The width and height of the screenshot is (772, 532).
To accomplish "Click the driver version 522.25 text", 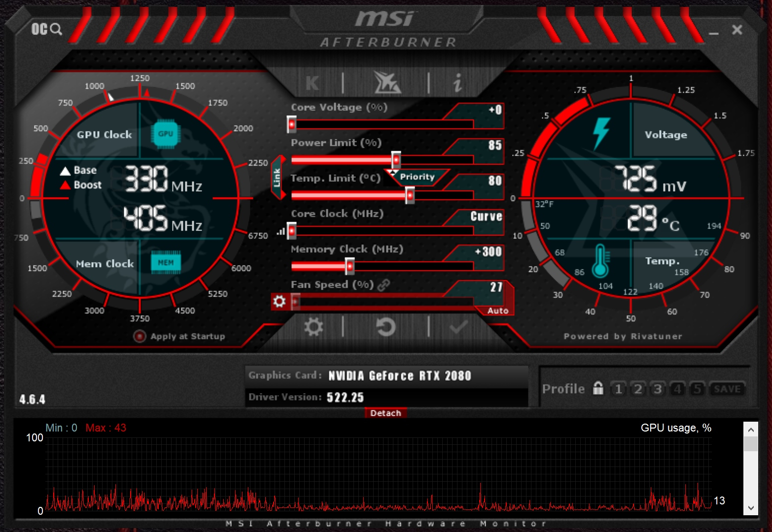I will point(345,398).
